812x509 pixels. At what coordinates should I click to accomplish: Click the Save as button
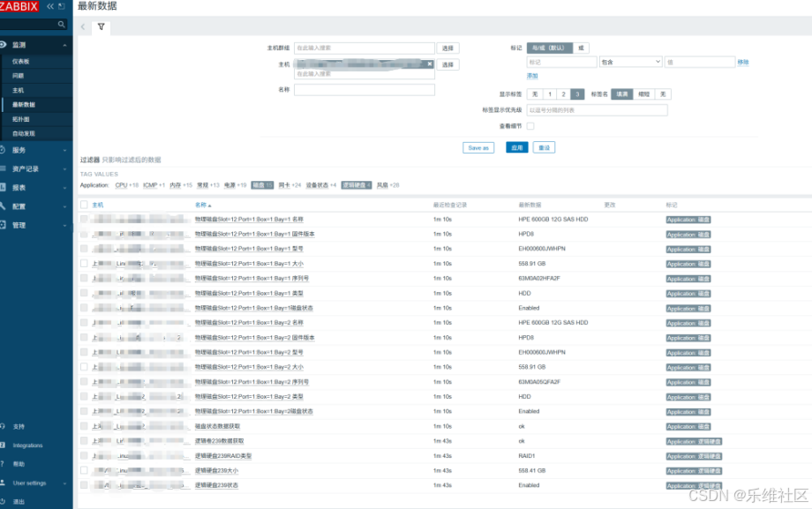(x=478, y=147)
